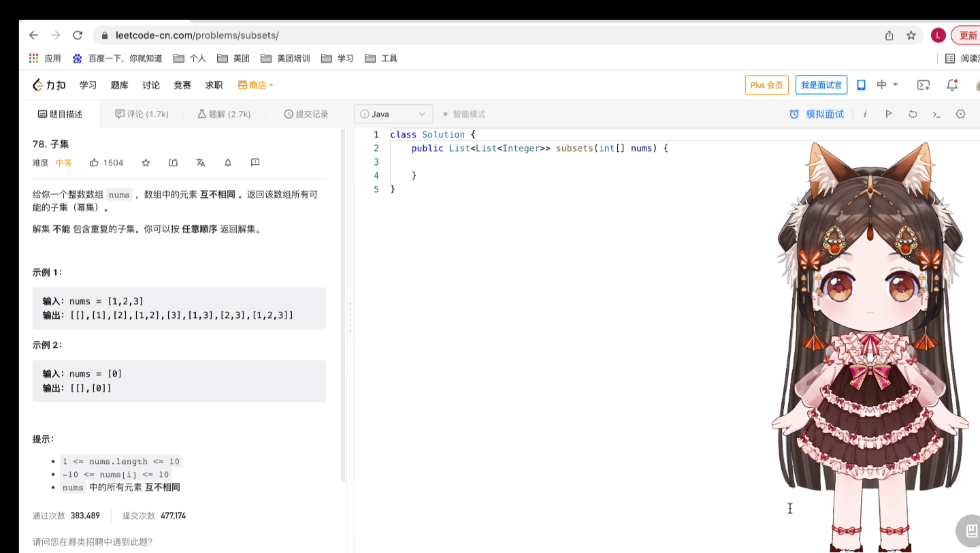Image resolution: width=980 pixels, height=553 pixels.
Task: Open the Java language selector
Action: click(x=393, y=114)
